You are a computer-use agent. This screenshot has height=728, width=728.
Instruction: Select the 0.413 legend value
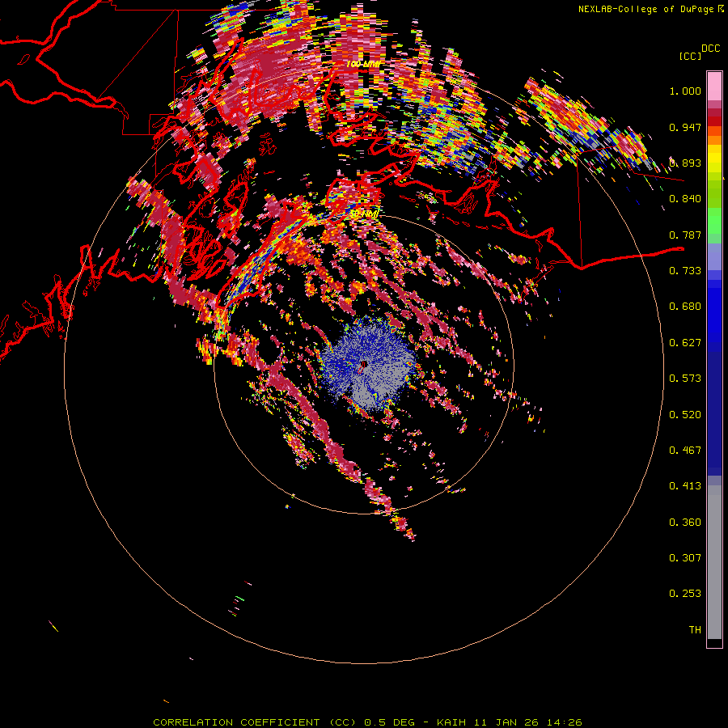[x=685, y=486]
